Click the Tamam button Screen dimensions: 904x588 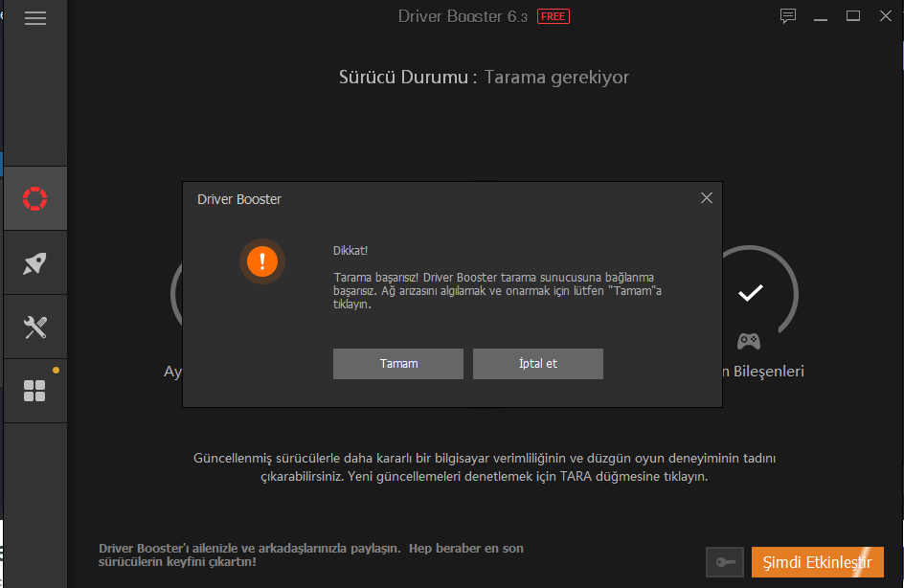398,364
